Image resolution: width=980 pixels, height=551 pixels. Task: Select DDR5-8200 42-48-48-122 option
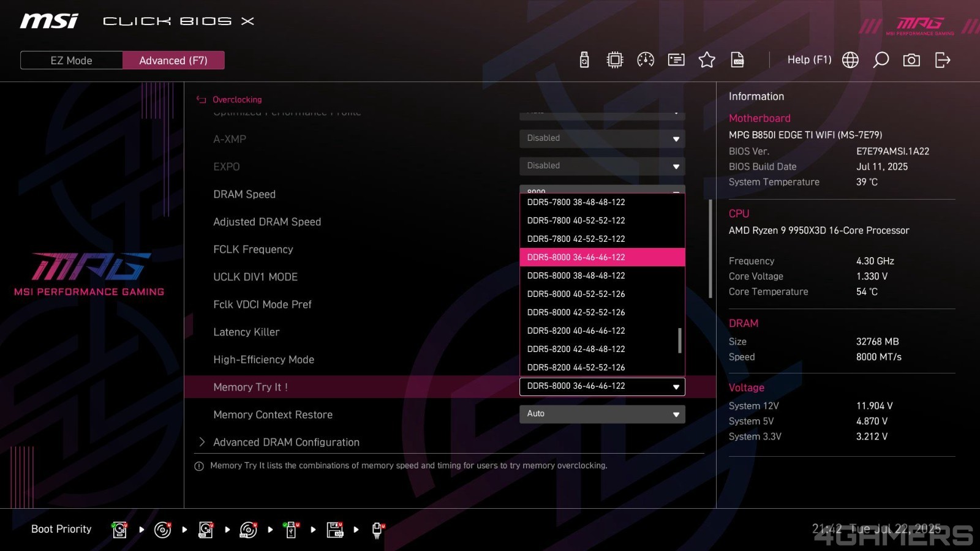(x=602, y=349)
